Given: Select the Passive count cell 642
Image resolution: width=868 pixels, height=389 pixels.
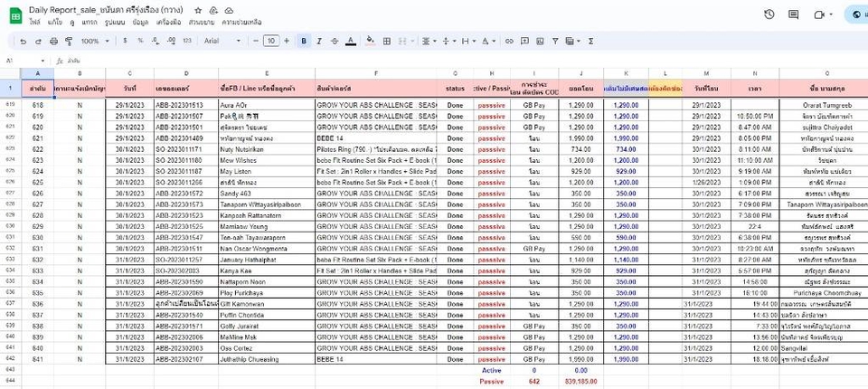Looking at the screenshot, I should pyautogui.click(x=534, y=381).
